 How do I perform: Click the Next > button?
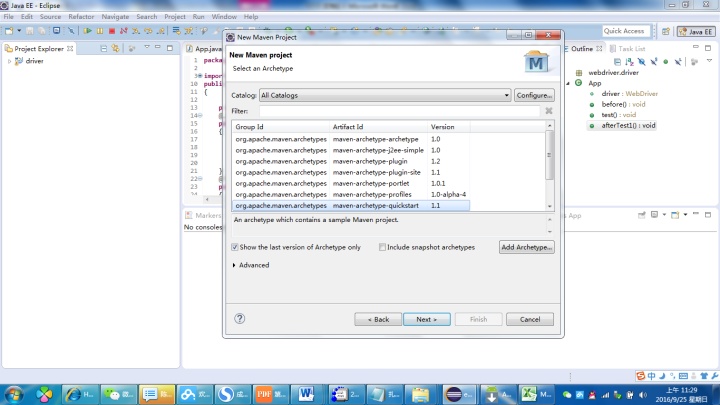coord(427,319)
